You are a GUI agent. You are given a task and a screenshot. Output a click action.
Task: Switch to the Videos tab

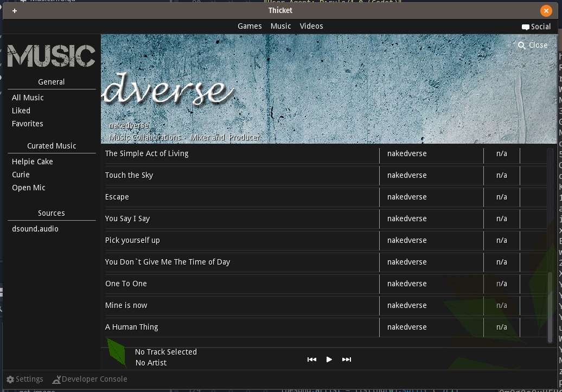pos(311,26)
